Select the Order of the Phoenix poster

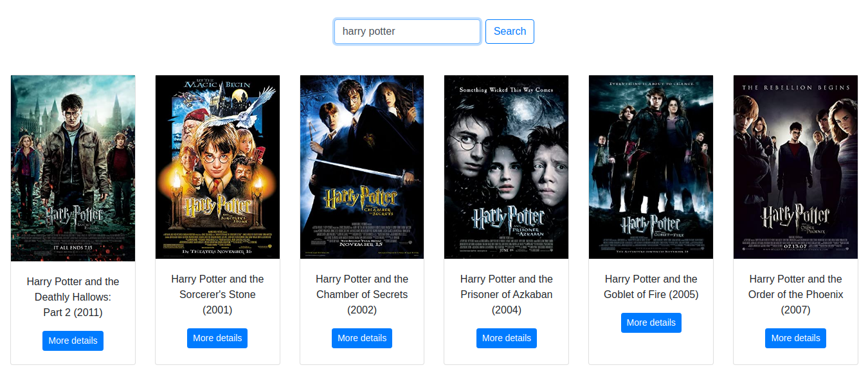795,167
